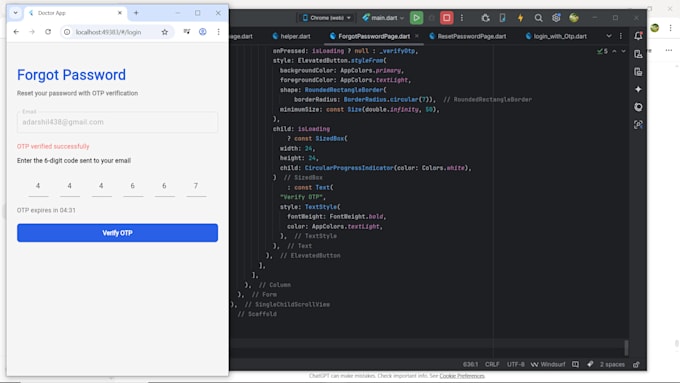The image size is (680, 383).
Task: Close the Doctor App browser tab
Action: [120, 13]
